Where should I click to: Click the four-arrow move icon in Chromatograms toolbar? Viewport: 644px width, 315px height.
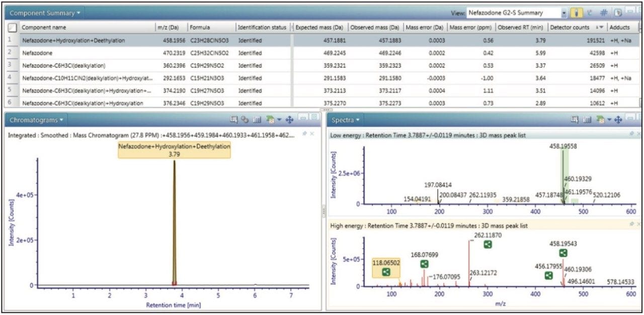pyautogui.click(x=289, y=120)
